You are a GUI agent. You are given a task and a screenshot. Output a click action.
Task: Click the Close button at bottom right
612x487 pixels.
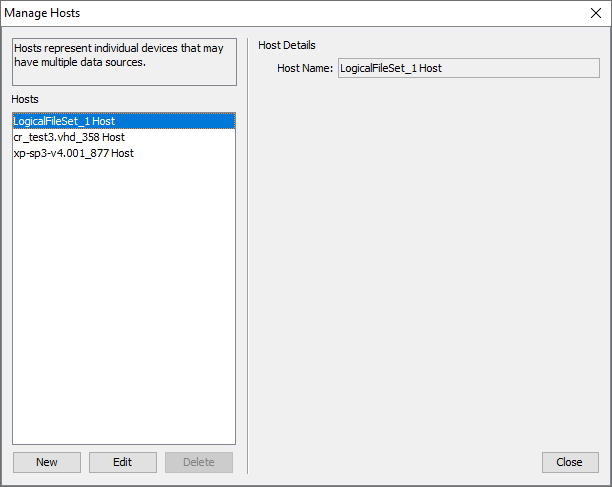click(569, 462)
